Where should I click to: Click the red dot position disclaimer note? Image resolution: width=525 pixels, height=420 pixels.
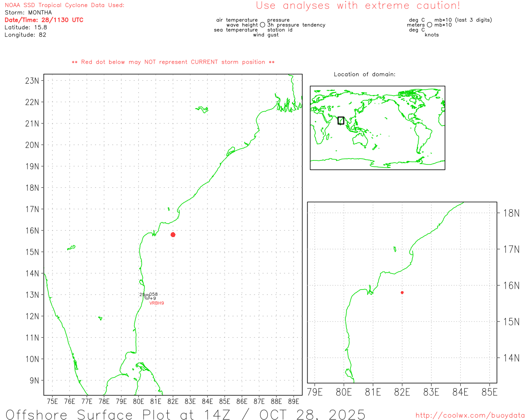click(173, 62)
